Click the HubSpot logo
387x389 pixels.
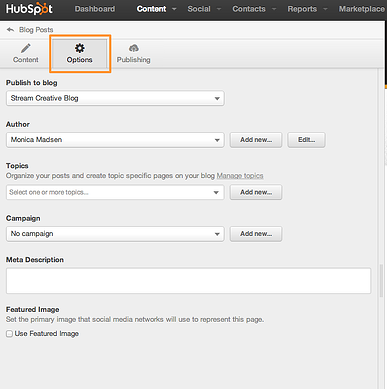(29, 9)
